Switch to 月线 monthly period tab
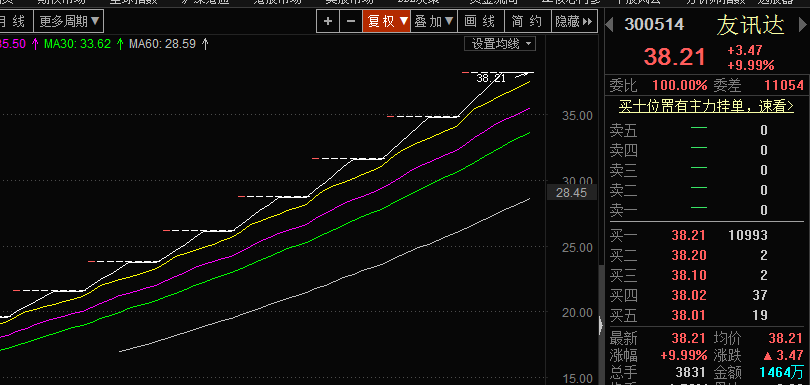Screen dimensions: 810x385 point(11,22)
